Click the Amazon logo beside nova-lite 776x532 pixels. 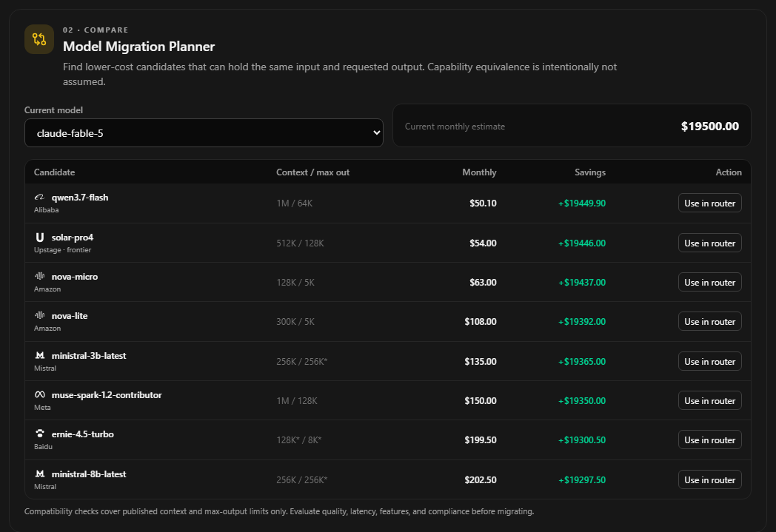click(39, 315)
